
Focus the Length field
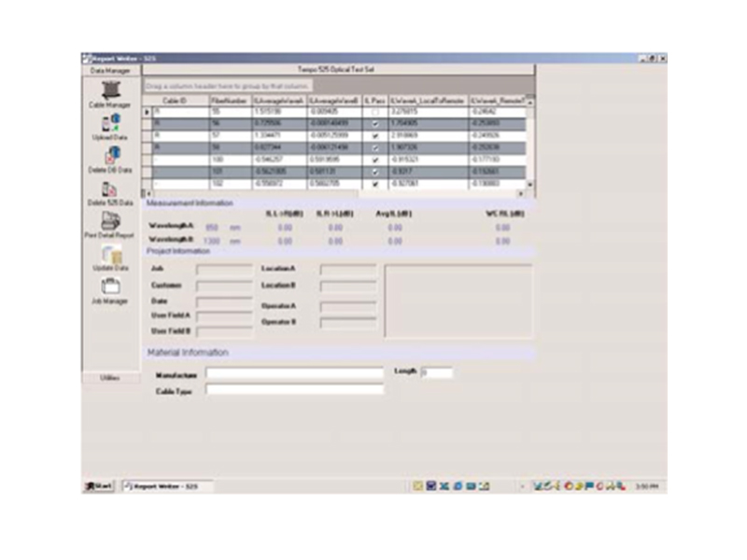[x=436, y=372]
